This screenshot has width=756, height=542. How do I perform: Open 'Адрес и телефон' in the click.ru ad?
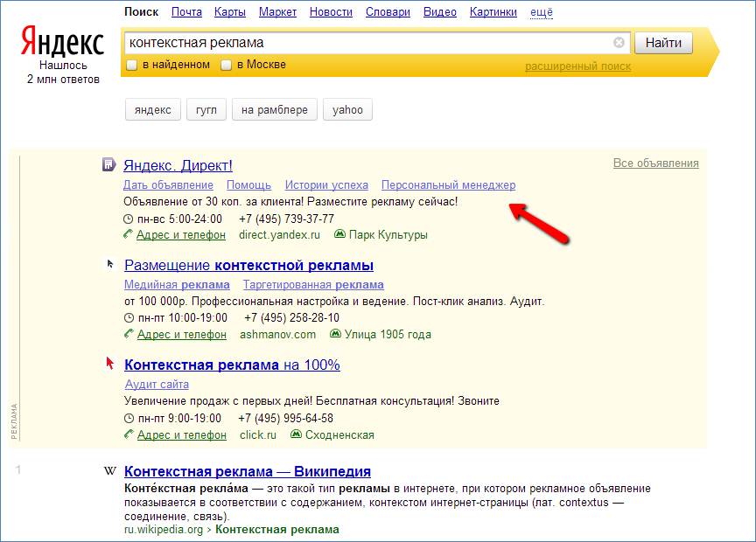(182, 434)
